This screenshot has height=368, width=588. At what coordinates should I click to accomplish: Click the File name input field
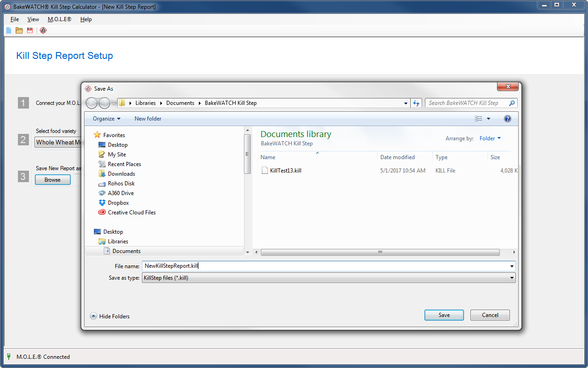[326, 266]
